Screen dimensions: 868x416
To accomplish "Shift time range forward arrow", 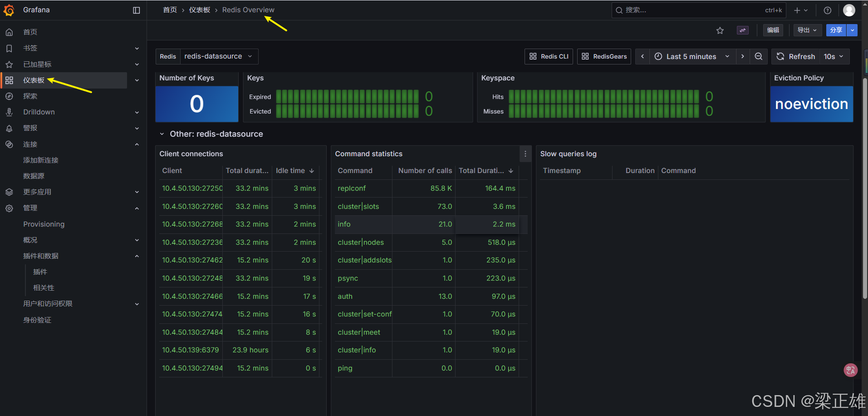I will coord(743,56).
